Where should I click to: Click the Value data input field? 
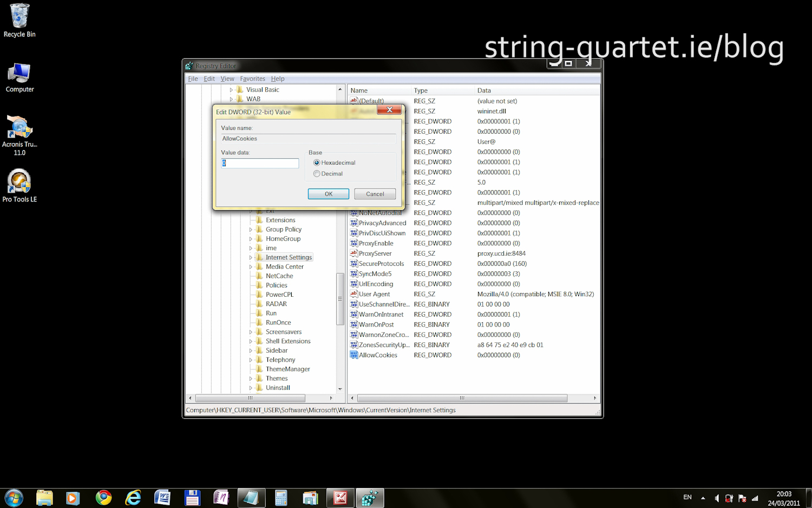point(260,163)
